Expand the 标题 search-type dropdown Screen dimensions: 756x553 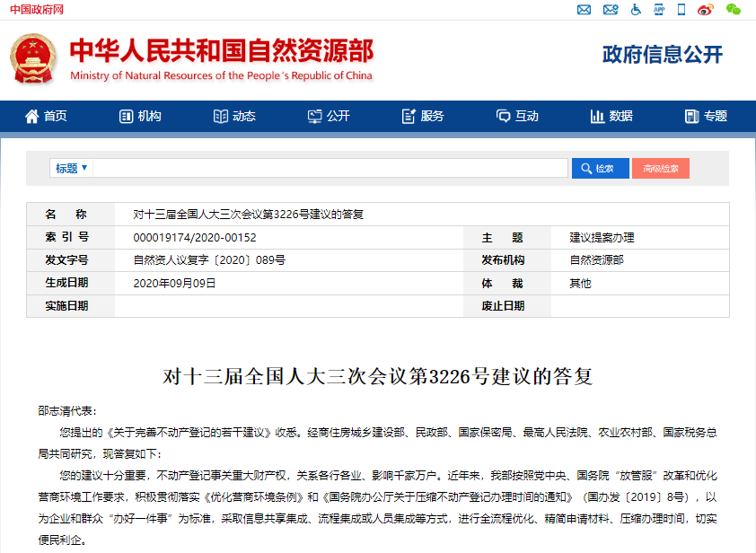71,168
